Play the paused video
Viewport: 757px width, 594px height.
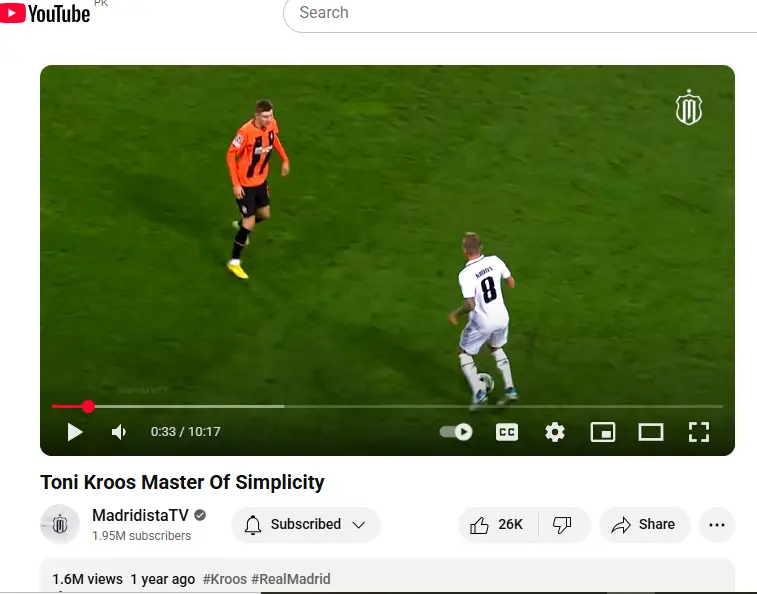[x=75, y=432]
